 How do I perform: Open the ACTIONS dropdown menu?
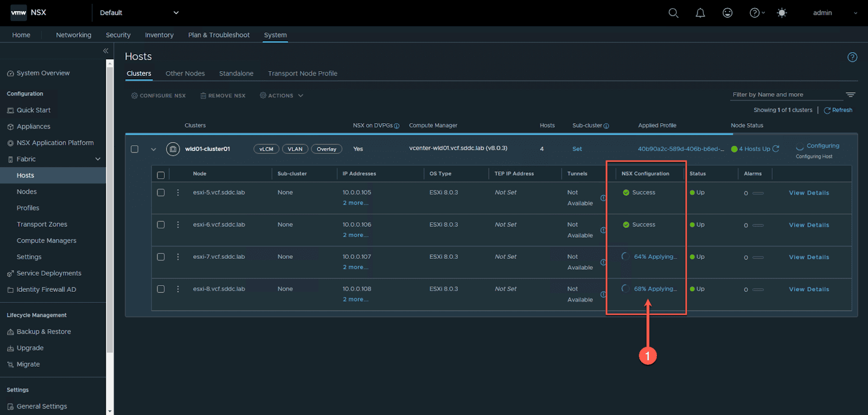pyautogui.click(x=282, y=95)
